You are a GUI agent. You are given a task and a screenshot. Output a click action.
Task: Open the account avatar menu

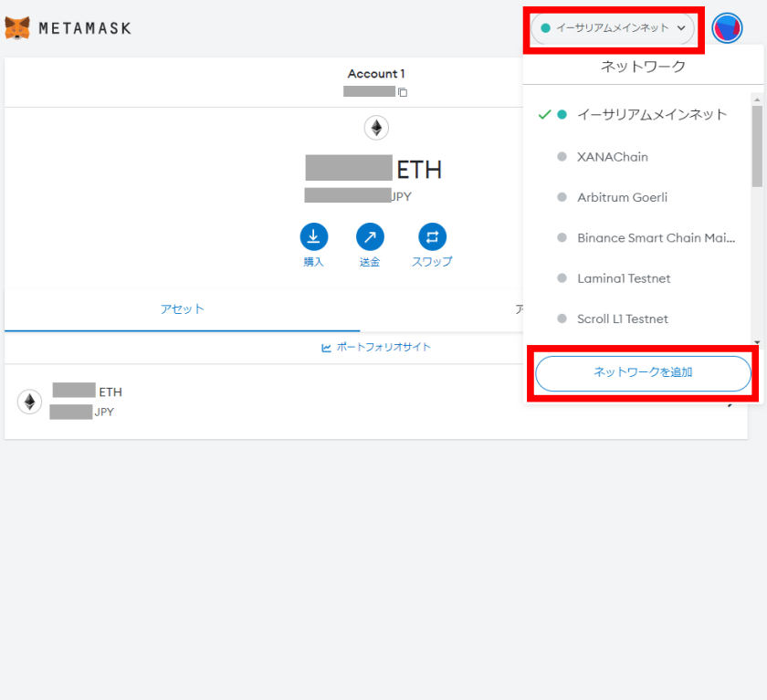(727, 28)
